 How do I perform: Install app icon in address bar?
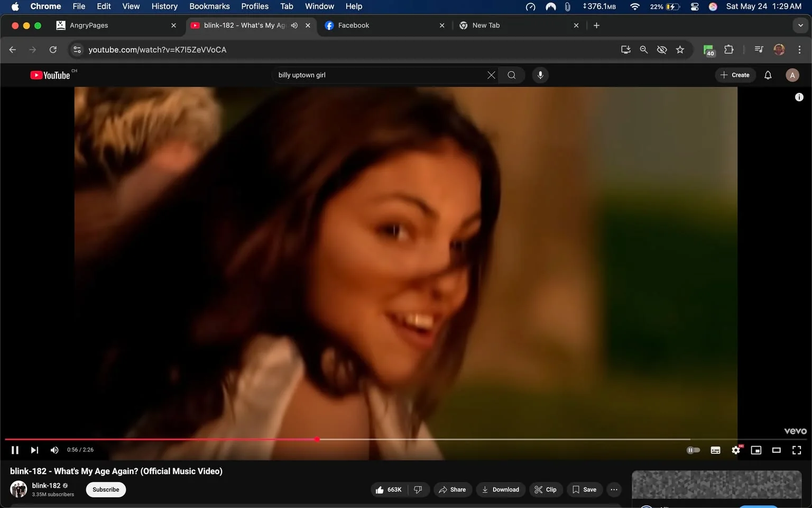(x=625, y=50)
